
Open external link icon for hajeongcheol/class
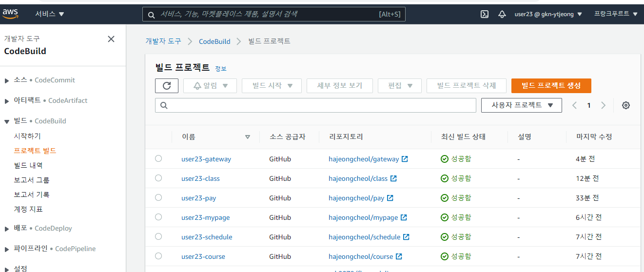[x=393, y=178]
